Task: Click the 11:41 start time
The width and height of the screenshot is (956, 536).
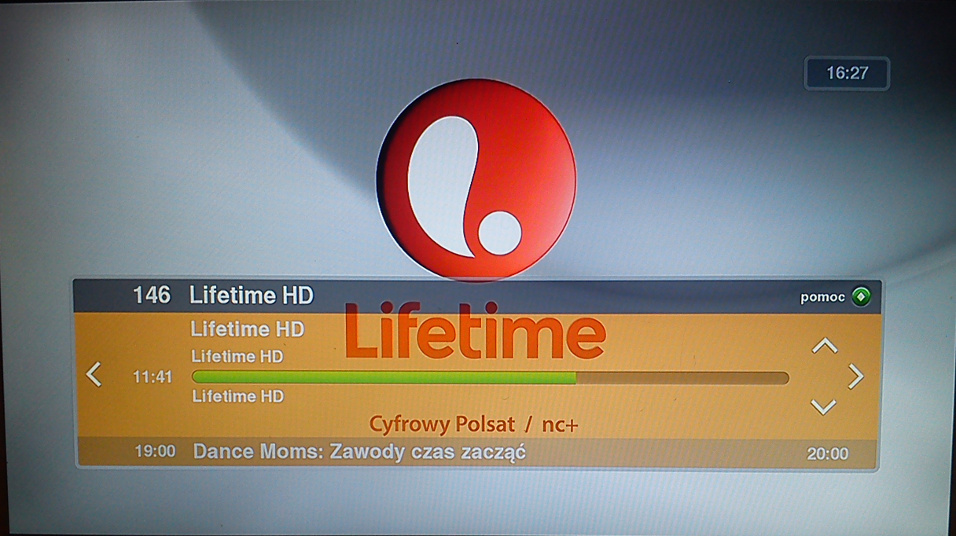Action: coord(152,377)
